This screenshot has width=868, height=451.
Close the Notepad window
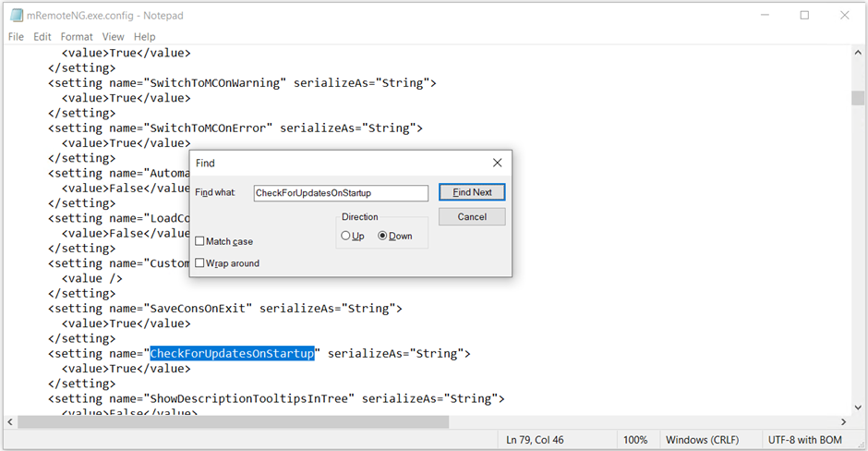point(844,16)
